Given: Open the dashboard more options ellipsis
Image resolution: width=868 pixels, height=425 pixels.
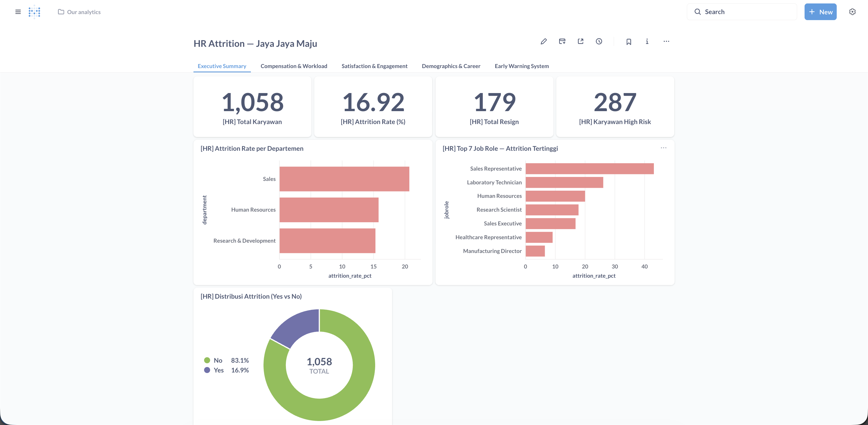Looking at the screenshot, I should coord(666,41).
